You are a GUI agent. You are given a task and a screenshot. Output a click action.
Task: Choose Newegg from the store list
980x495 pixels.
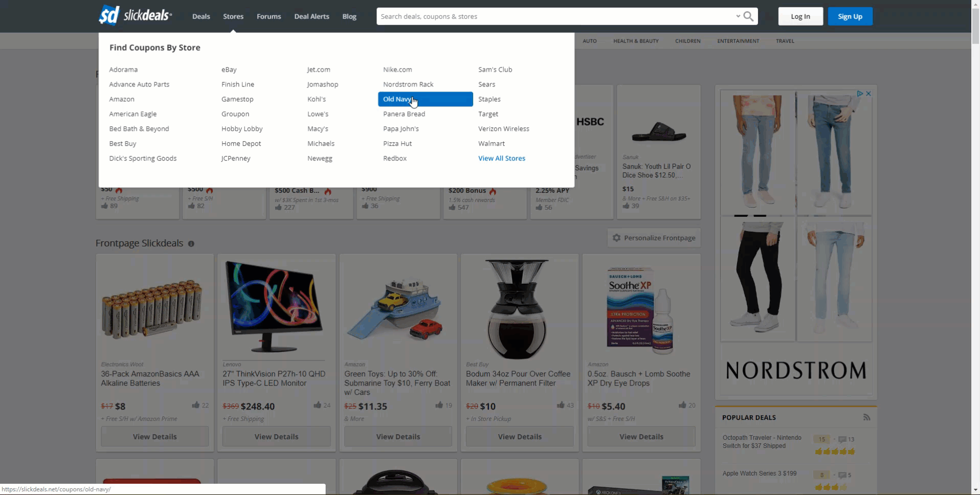coord(320,159)
